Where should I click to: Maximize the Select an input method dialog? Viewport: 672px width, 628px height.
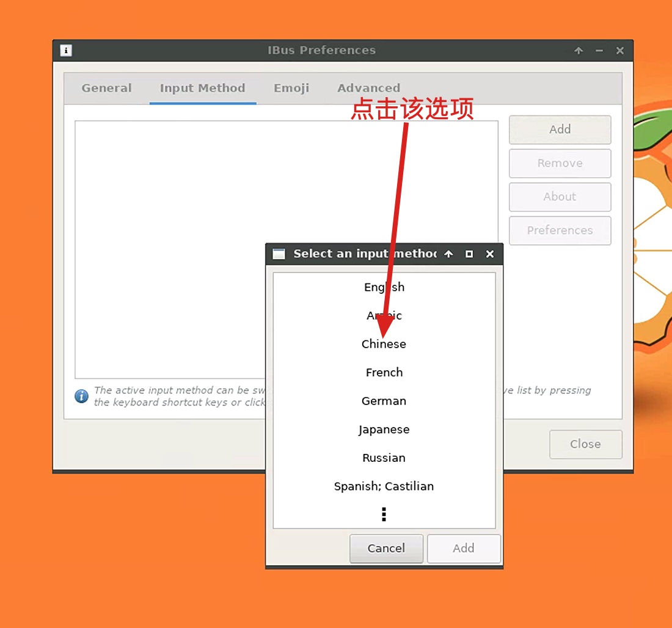(x=469, y=254)
